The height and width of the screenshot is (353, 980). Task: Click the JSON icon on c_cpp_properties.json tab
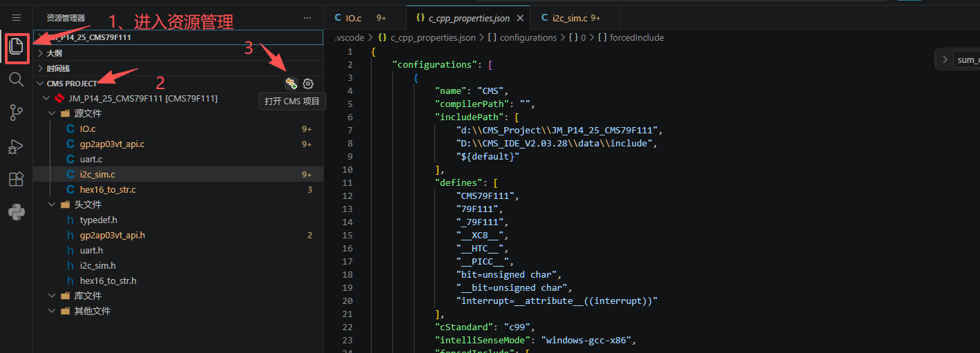420,18
